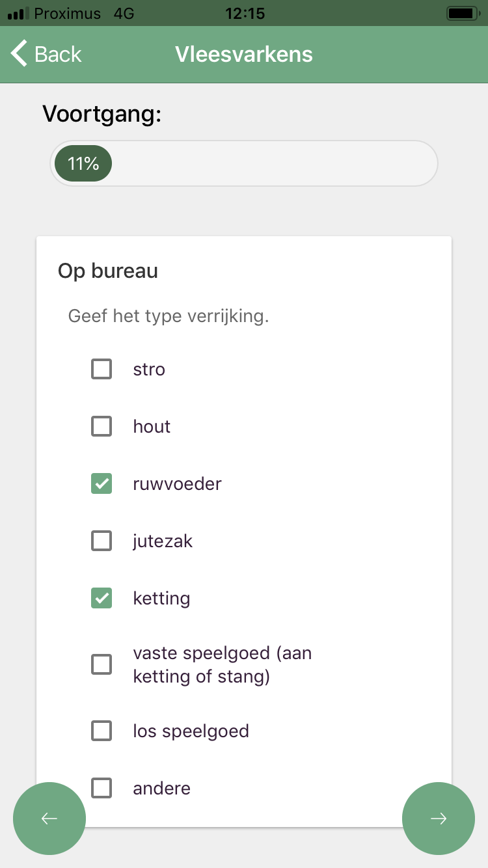The height and width of the screenshot is (868, 488).
Task: Tap the Vleesvarkens title
Action: [243, 54]
